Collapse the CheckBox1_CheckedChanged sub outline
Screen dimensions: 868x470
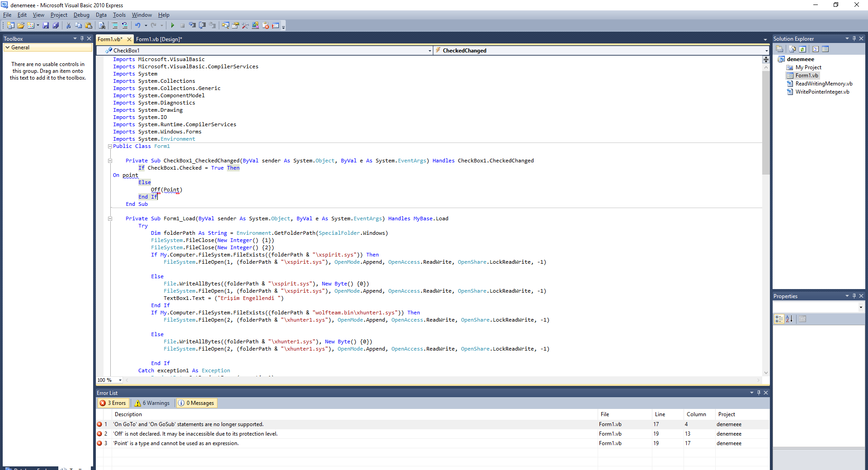(x=110, y=161)
